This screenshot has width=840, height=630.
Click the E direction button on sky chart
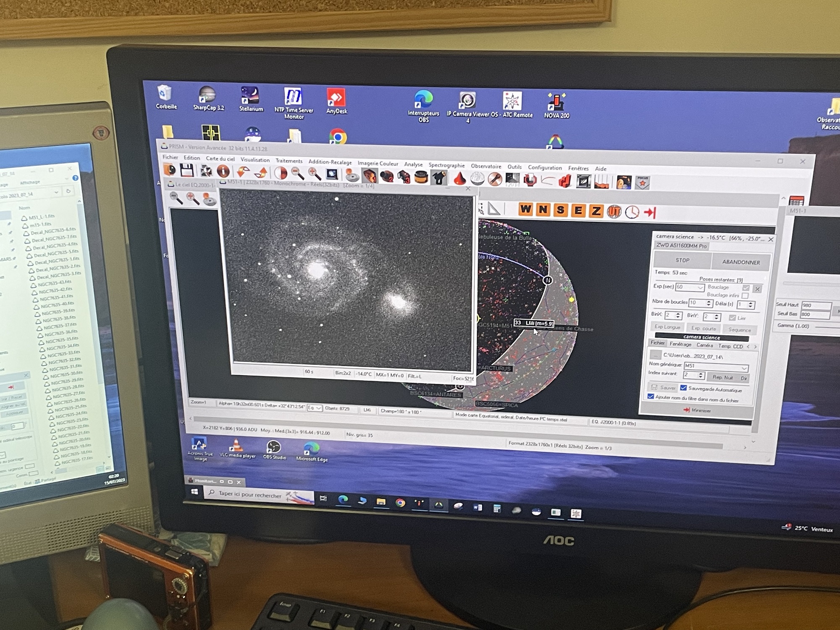click(x=578, y=210)
